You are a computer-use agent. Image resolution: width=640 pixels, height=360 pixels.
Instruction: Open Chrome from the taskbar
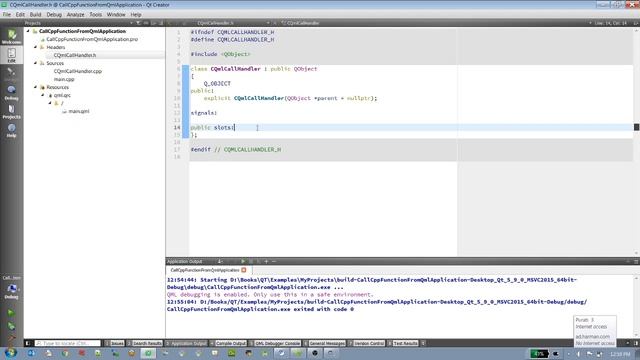click(65, 353)
